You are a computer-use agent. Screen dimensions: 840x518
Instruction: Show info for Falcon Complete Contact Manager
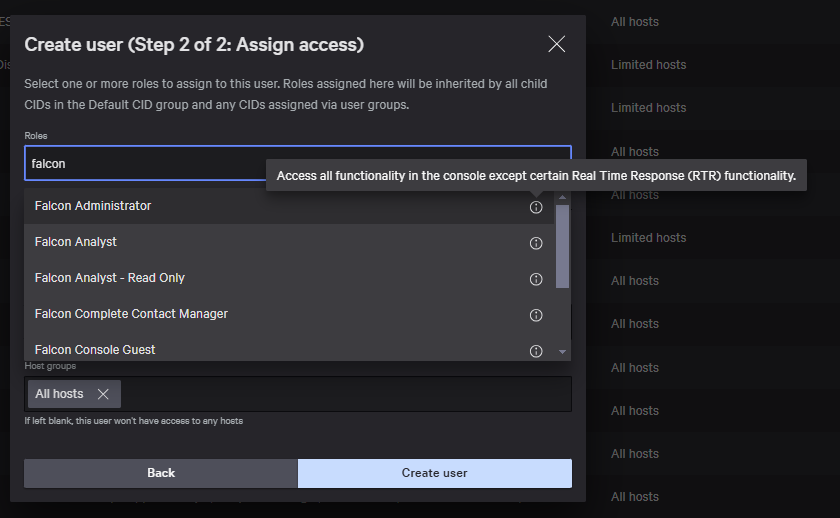click(x=536, y=315)
